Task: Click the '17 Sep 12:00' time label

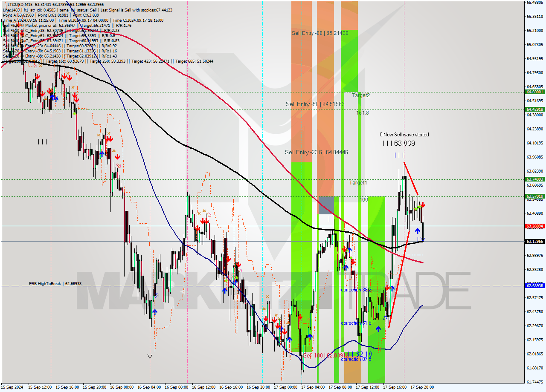Action: [x=368, y=387]
